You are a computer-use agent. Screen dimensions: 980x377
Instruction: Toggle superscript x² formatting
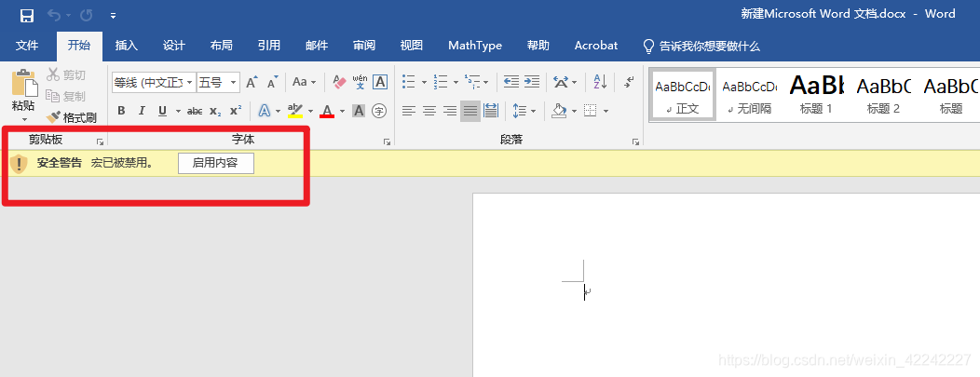pos(236,111)
